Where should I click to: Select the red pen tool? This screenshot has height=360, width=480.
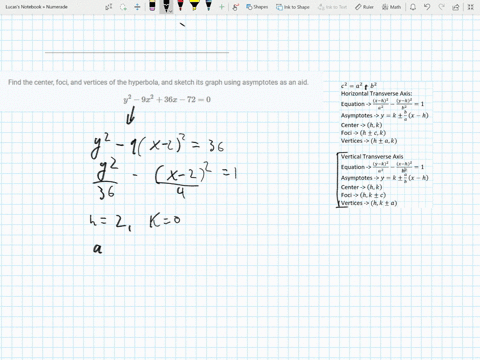coord(180,6)
